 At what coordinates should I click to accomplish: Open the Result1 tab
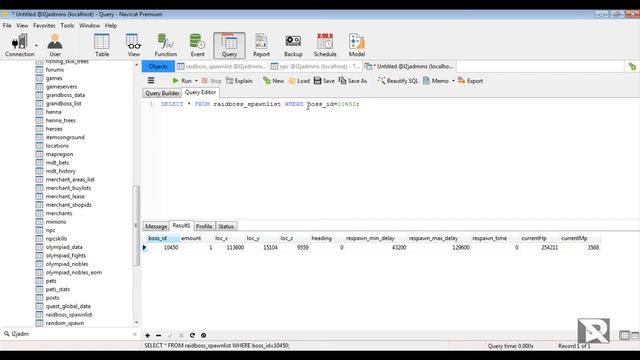coord(181,225)
